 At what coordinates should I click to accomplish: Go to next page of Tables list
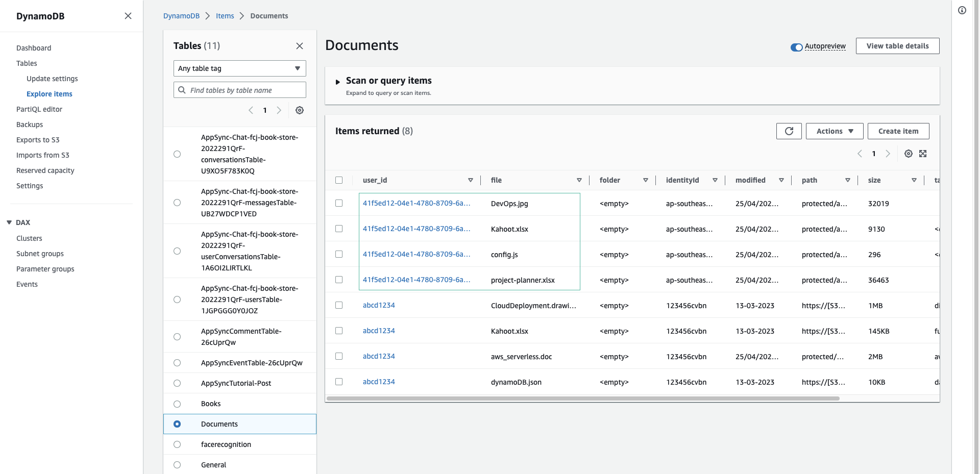point(279,110)
